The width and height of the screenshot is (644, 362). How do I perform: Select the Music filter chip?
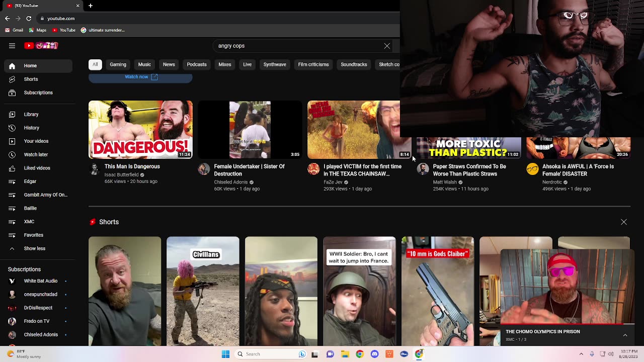click(144, 64)
